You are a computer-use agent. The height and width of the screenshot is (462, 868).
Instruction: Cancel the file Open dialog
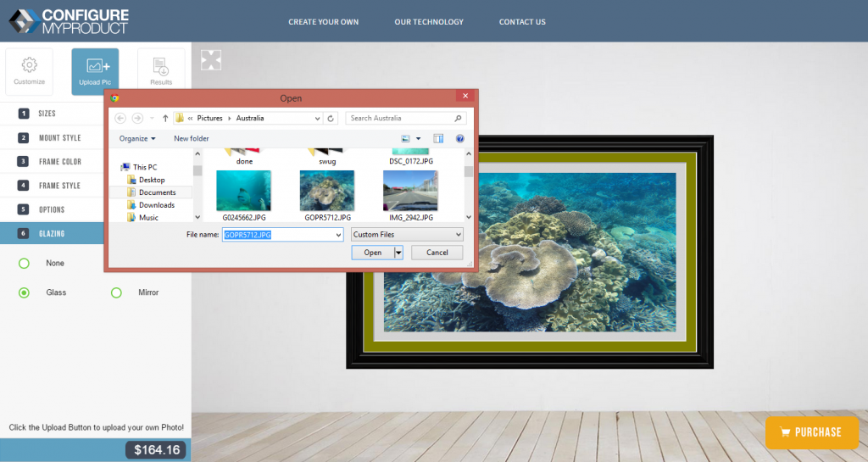(437, 253)
